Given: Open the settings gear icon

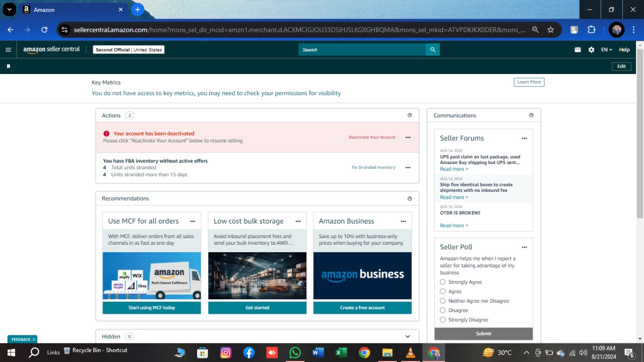Looking at the screenshot, I should [591, 50].
